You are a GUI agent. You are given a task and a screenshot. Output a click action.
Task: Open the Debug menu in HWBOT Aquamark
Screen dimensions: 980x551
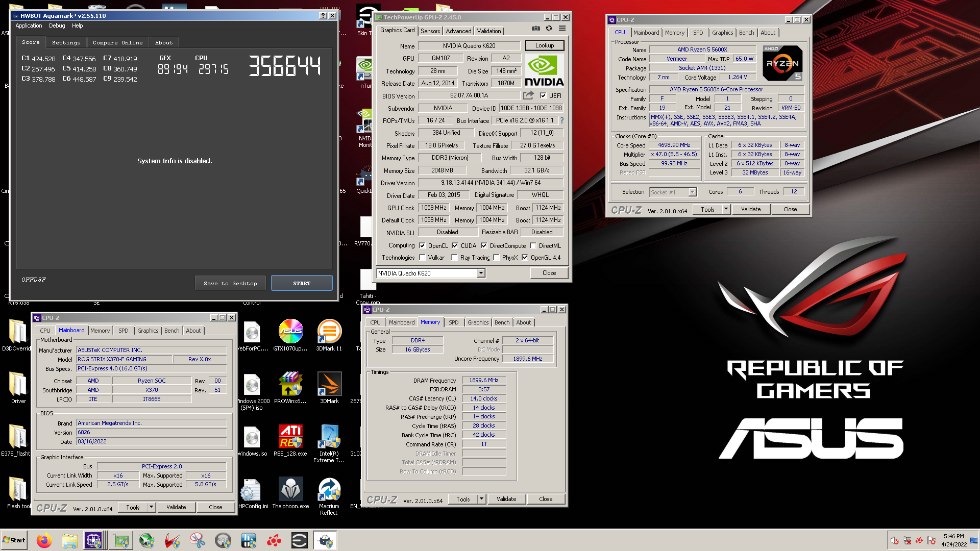coord(57,26)
